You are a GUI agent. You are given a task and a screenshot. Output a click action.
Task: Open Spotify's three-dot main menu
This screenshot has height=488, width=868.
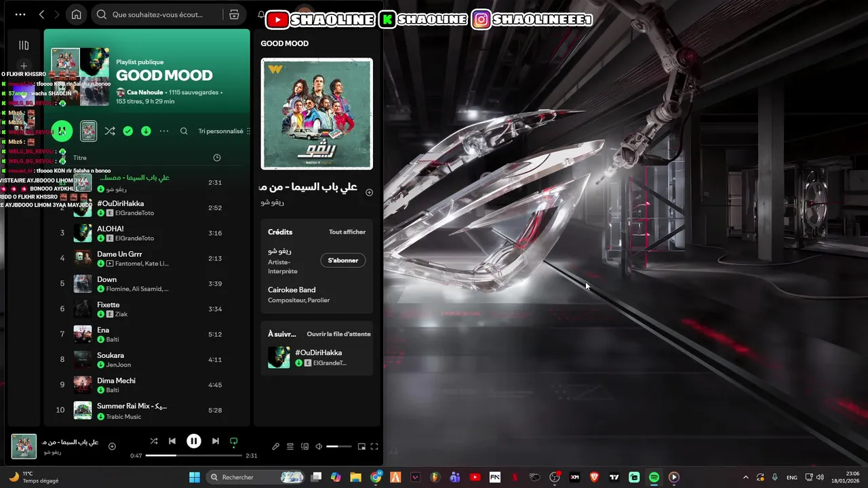tap(20, 14)
